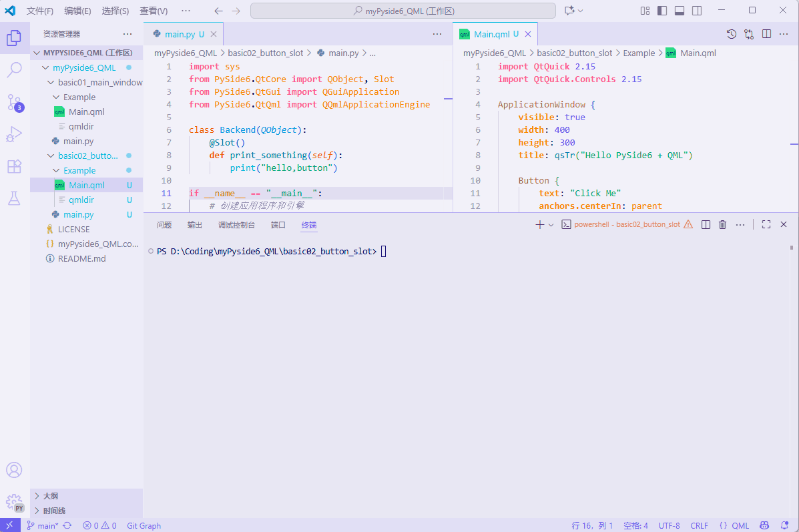Collapse the MYPYSIDE6_QML workspace section
The image size is (799, 532).
pyautogui.click(x=87, y=53)
